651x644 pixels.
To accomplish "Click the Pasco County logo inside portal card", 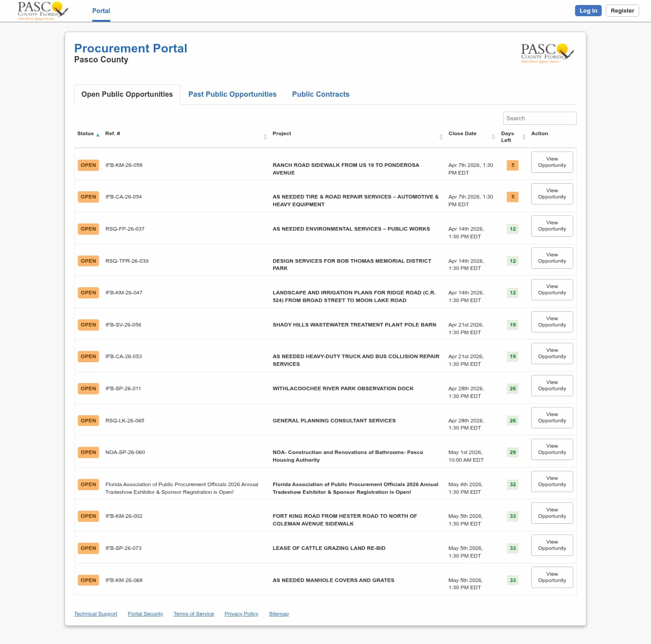I will 547,53.
